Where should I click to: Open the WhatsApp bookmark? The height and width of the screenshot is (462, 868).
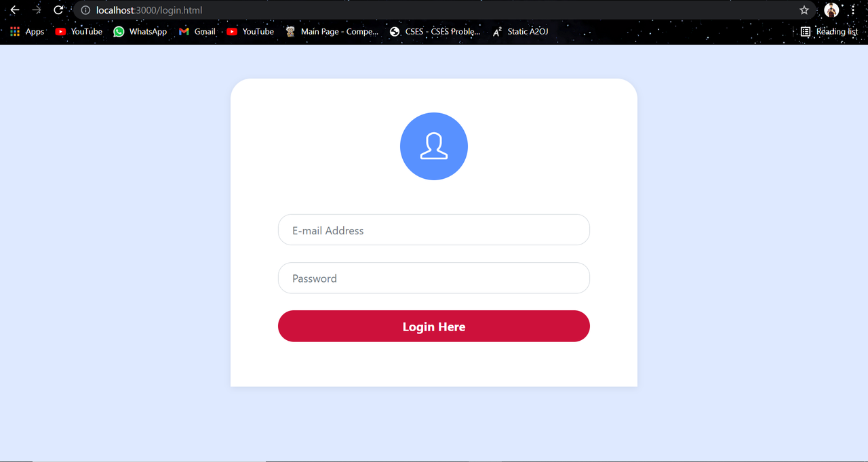140,31
